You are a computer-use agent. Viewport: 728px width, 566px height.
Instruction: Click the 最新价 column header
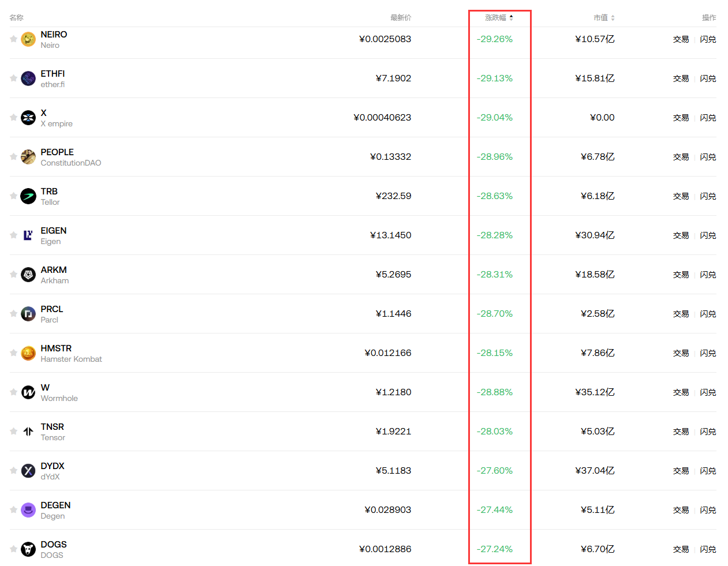(x=401, y=18)
